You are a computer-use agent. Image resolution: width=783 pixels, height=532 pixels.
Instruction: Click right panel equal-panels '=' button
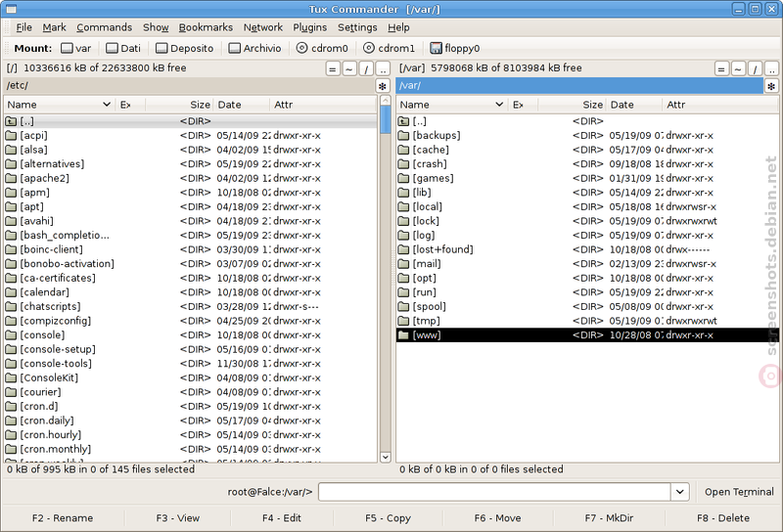click(x=721, y=68)
